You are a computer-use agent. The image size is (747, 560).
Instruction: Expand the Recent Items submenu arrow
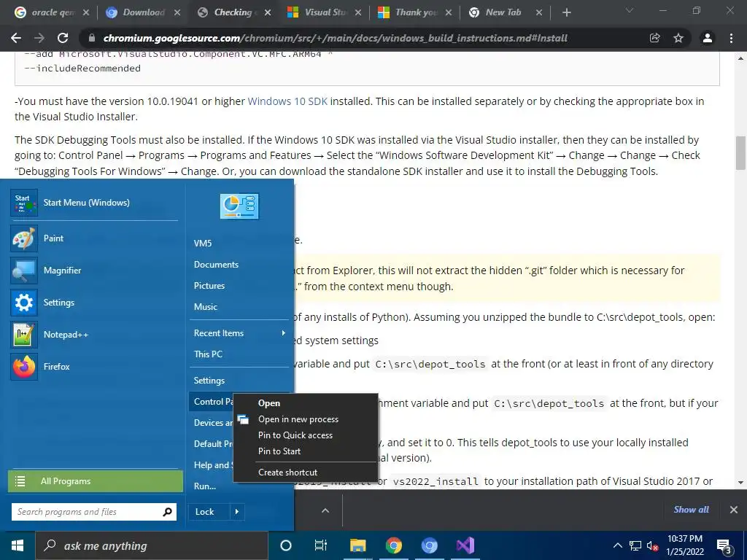pos(284,332)
